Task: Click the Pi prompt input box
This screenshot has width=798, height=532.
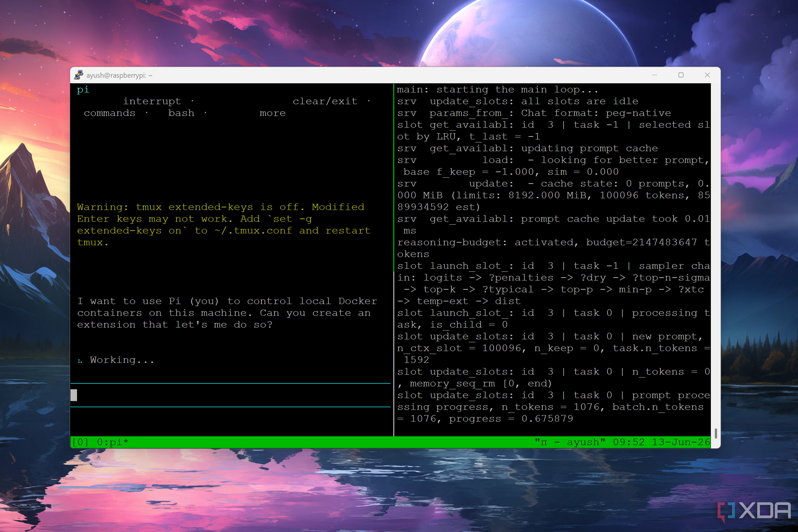Action: tap(231, 395)
